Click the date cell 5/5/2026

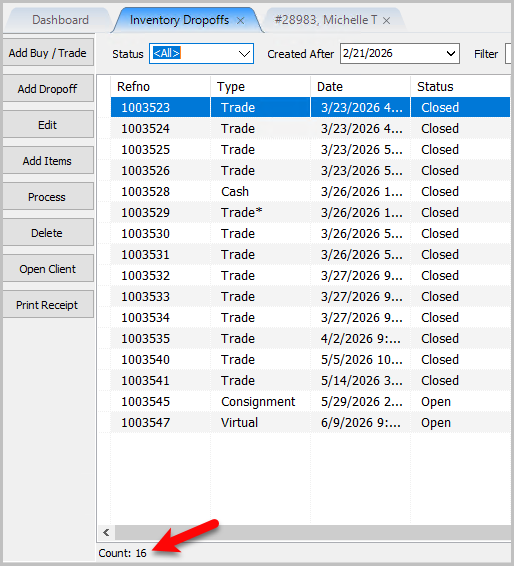coord(360,360)
